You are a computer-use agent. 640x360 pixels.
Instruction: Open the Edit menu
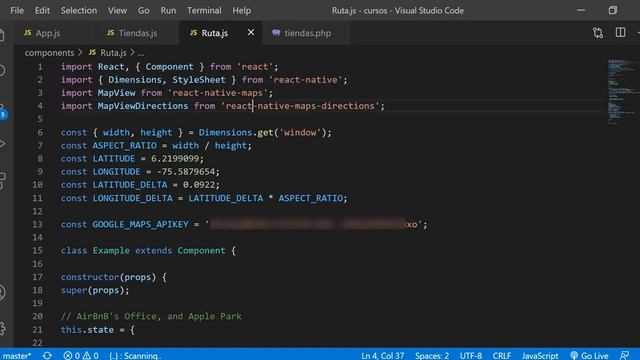pos(42,11)
